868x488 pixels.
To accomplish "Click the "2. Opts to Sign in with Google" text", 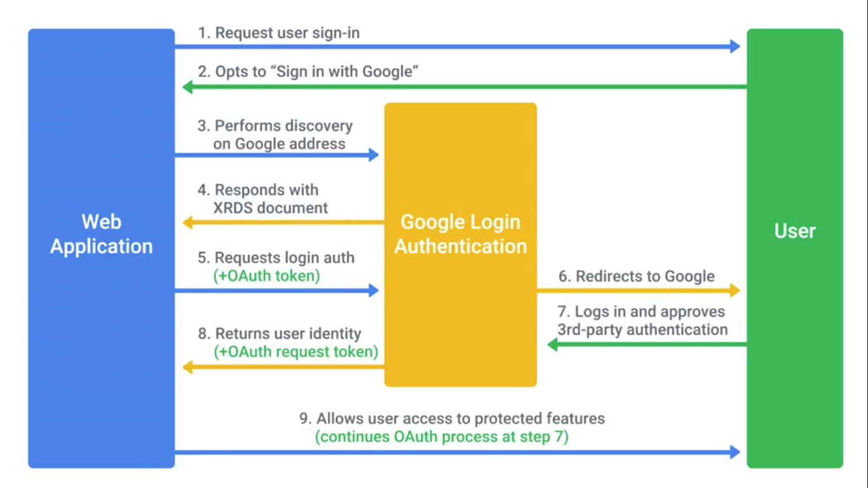I will pyautogui.click(x=308, y=72).
